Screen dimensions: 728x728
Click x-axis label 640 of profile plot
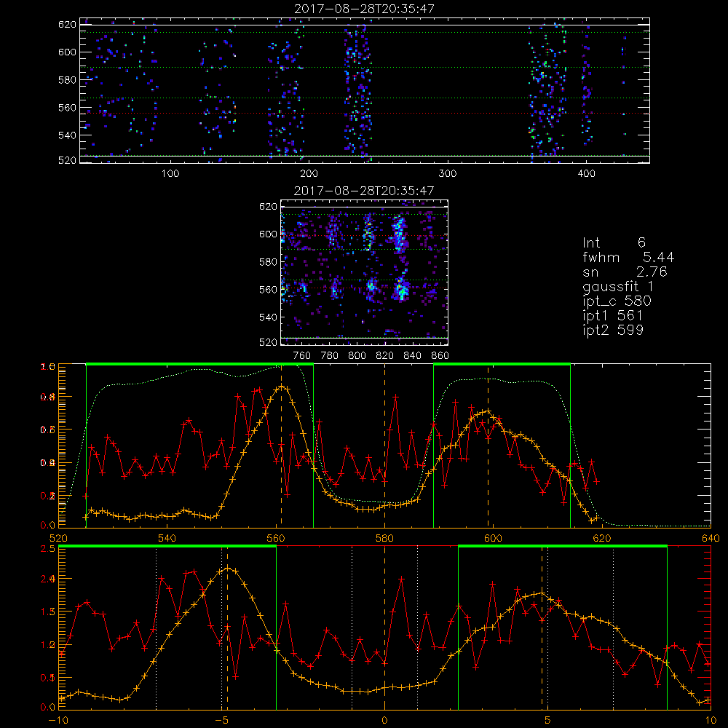coord(711,539)
